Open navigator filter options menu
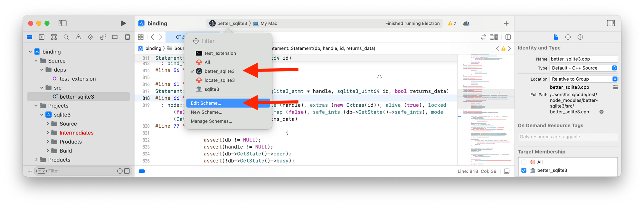 click(41, 171)
